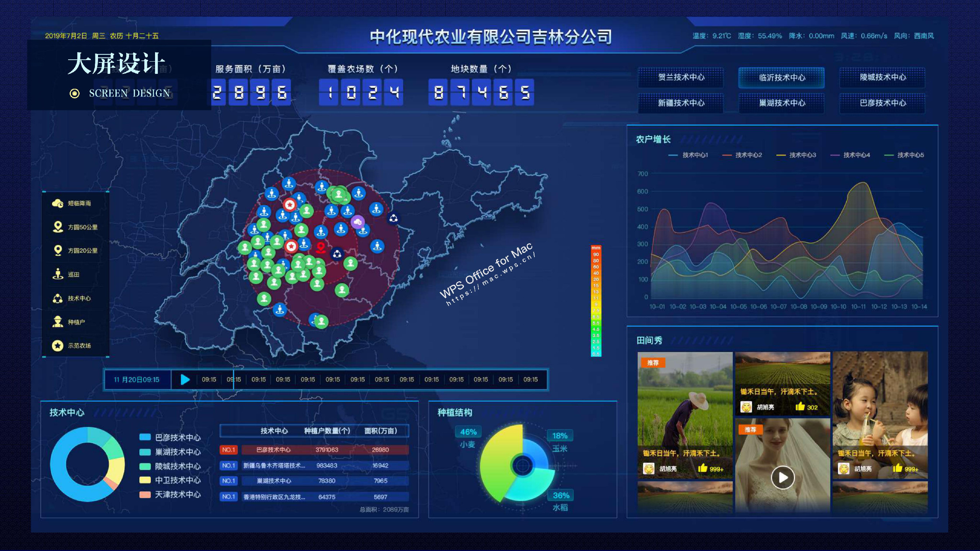Click the 技术中心 legend icon
This screenshot has width=980, height=551.
(x=57, y=298)
